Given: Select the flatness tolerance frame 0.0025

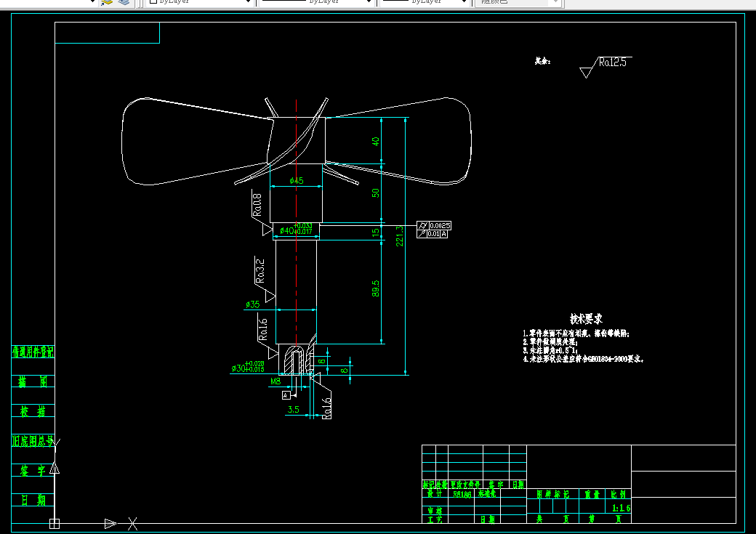Looking at the screenshot, I should click(x=434, y=225).
